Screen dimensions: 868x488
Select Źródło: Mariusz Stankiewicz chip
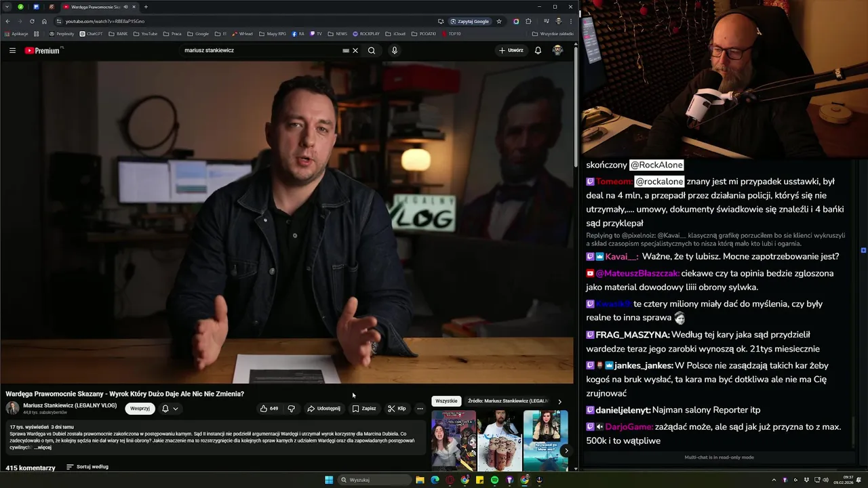508,401
